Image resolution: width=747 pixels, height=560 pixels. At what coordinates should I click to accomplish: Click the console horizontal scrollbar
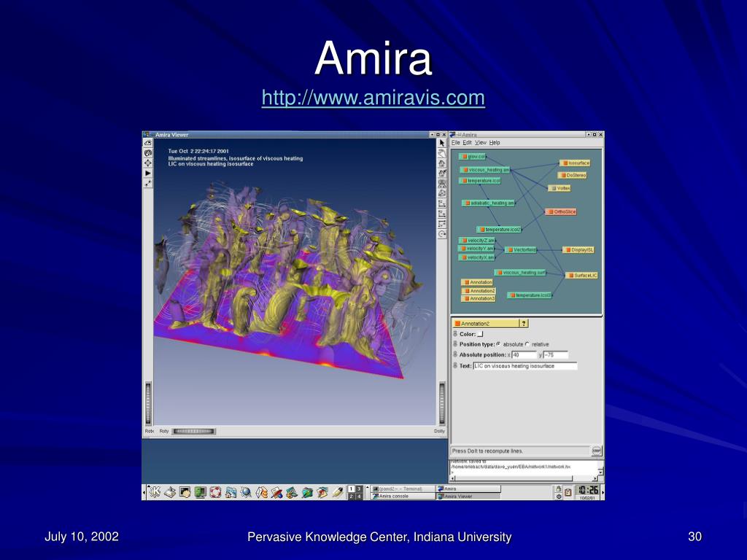(x=524, y=478)
